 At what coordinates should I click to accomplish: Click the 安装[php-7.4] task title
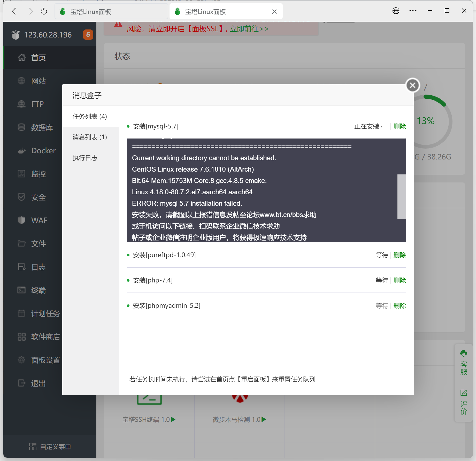point(153,280)
